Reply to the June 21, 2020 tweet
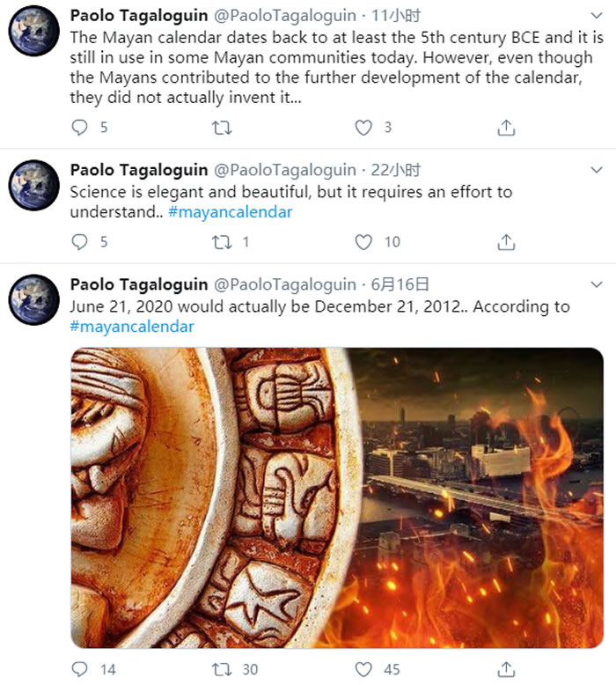The width and height of the screenshot is (616, 685). pyautogui.click(x=80, y=669)
